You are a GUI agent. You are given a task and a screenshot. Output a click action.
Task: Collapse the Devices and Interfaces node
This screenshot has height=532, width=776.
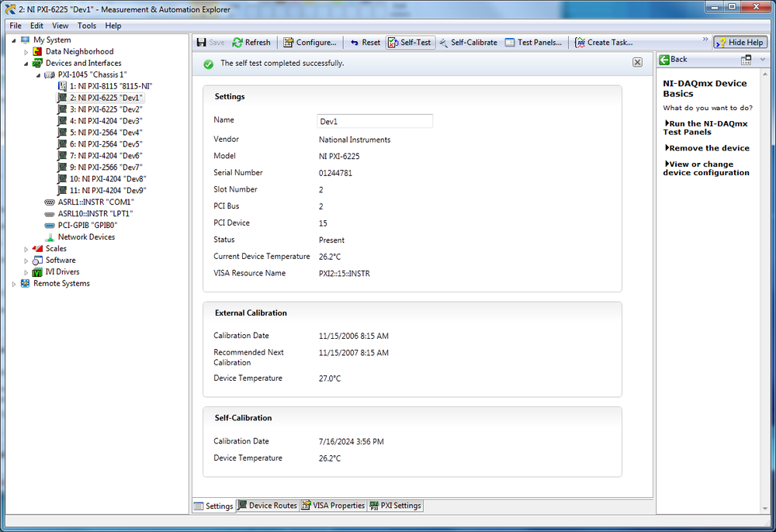point(26,64)
